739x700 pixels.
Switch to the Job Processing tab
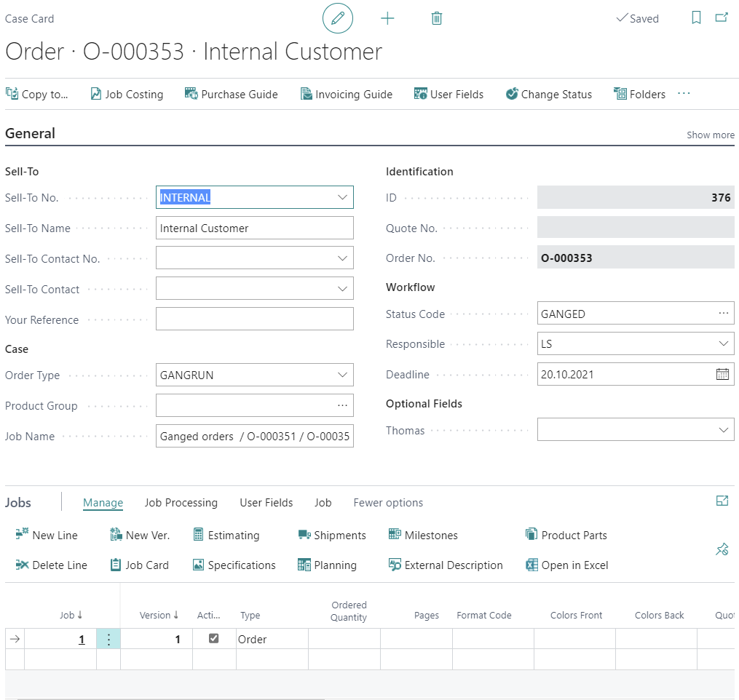point(181,503)
